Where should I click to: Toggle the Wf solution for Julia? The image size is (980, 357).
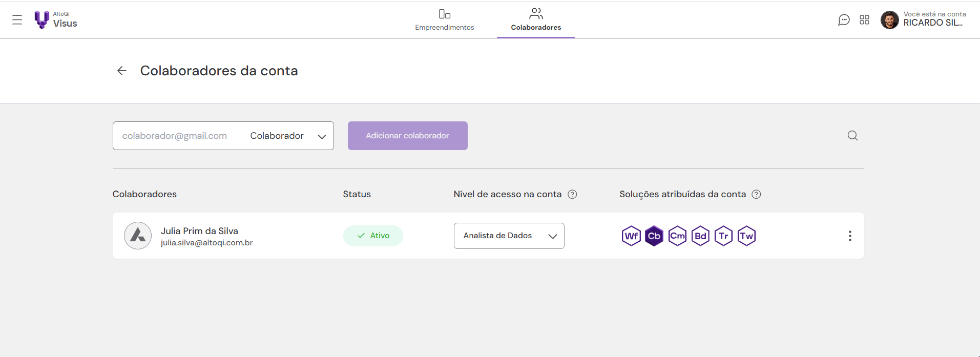tap(631, 236)
